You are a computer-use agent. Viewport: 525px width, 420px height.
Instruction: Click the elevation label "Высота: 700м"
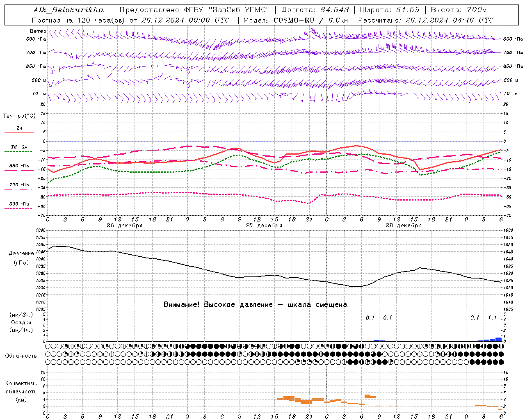459,10
